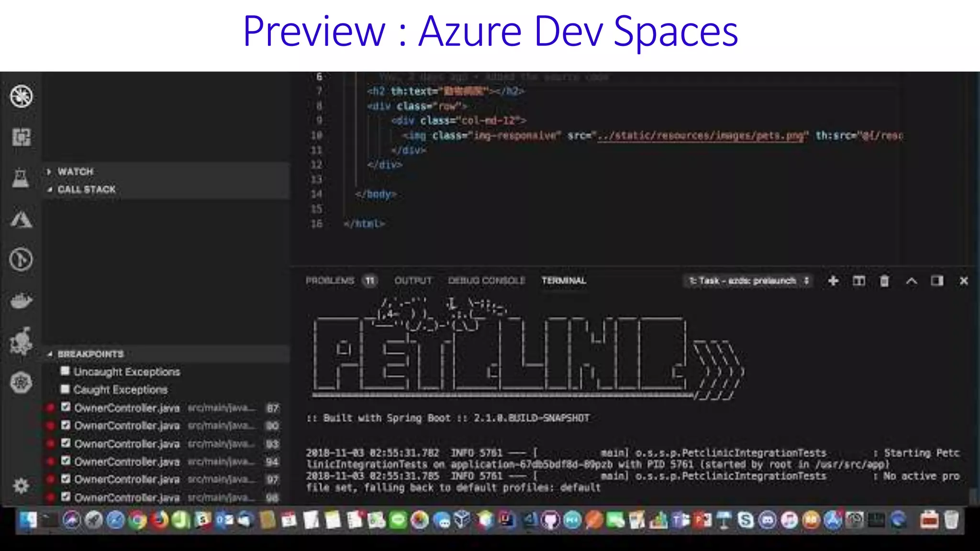
Task: Open the Test flask icon in the sidebar
Action: [x=21, y=178]
